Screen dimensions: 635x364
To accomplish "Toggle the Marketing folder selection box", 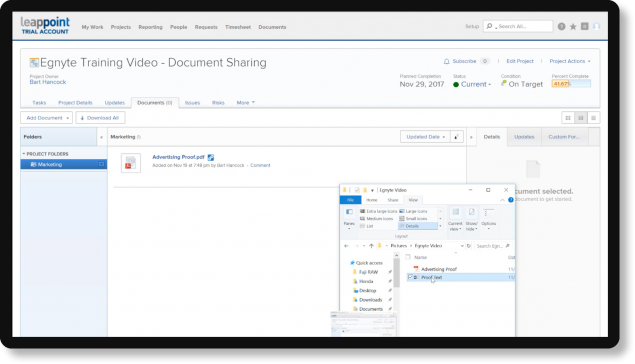I will pos(101,164).
